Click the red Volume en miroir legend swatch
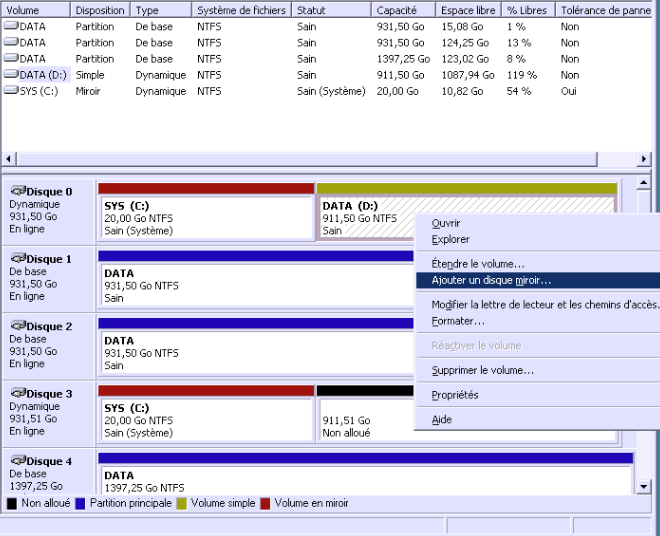The height and width of the screenshot is (536, 660). [265, 504]
